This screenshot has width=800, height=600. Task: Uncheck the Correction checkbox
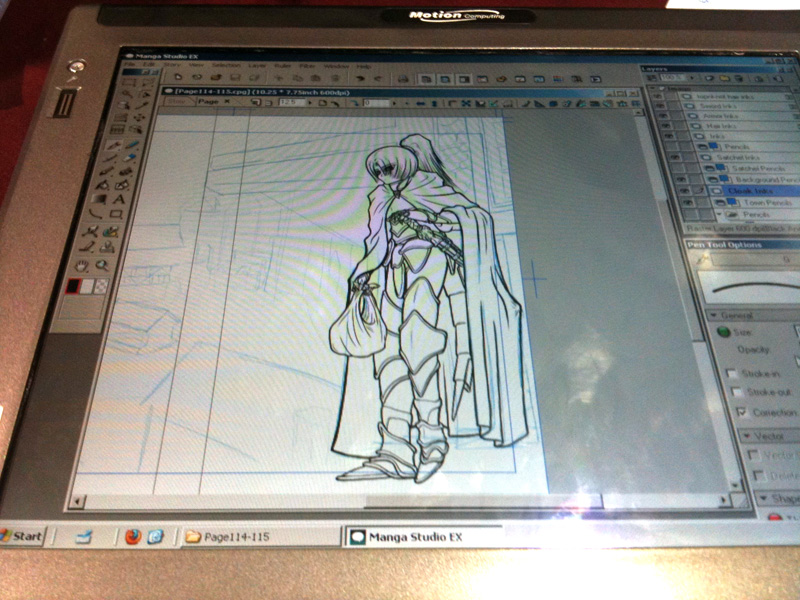pyautogui.click(x=741, y=411)
